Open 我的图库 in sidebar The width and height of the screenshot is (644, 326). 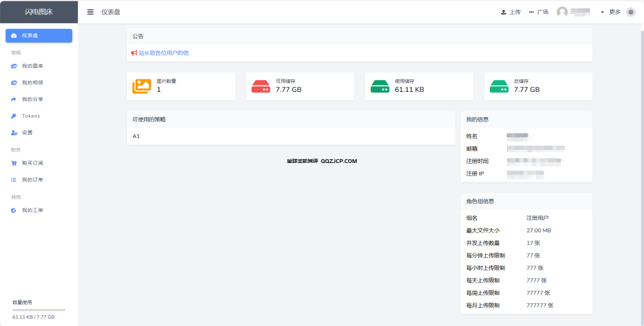pos(32,66)
